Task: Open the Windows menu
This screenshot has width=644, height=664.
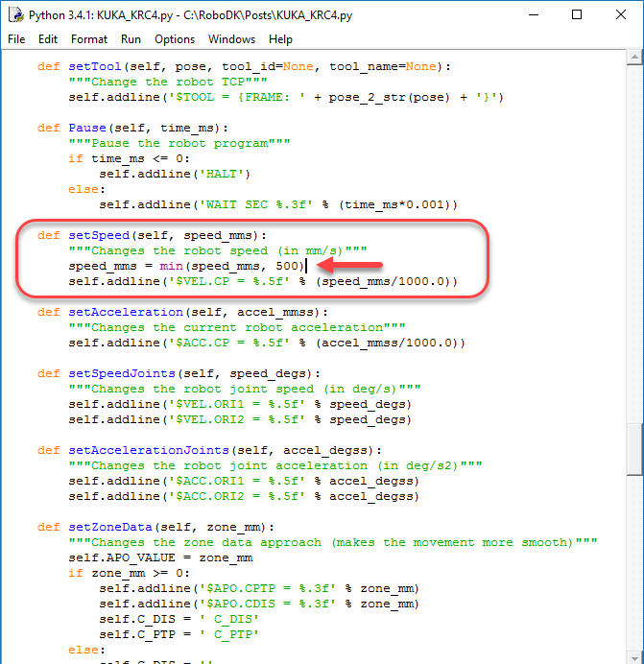Action: point(231,39)
